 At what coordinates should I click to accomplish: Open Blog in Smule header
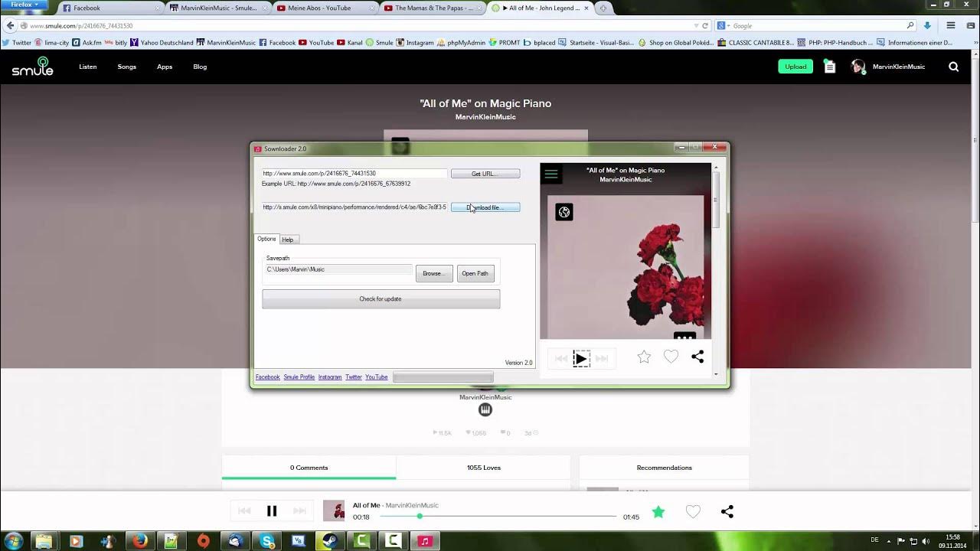click(200, 67)
